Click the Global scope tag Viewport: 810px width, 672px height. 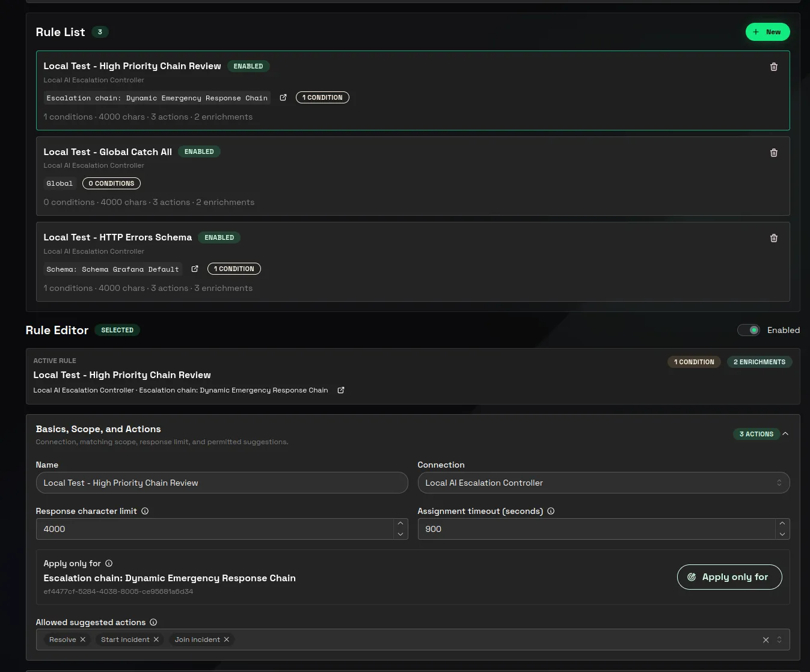pos(60,183)
